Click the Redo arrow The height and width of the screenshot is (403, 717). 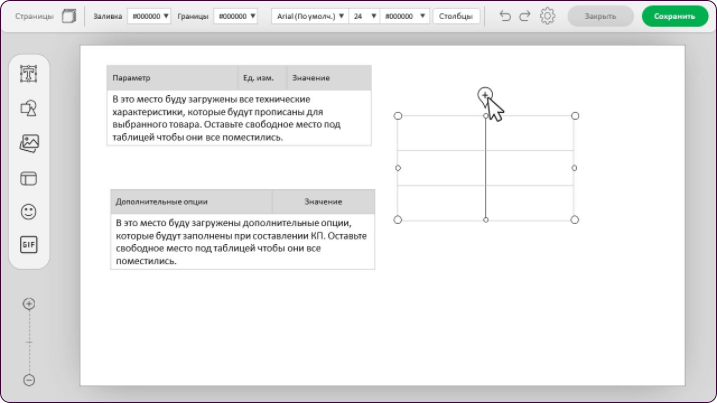525,16
